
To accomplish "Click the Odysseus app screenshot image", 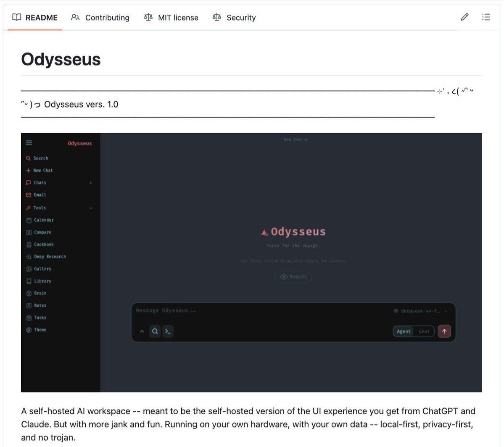I will tap(251, 262).
